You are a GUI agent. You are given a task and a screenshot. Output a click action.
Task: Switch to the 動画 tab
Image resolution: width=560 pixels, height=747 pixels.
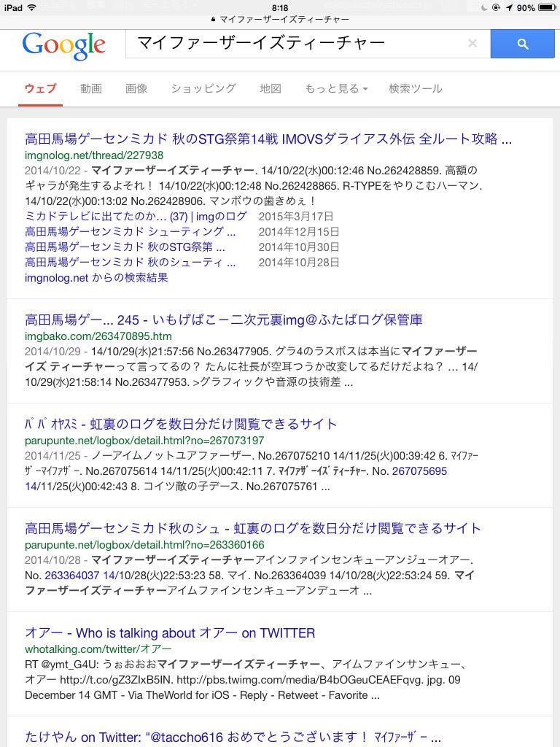click(x=91, y=88)
